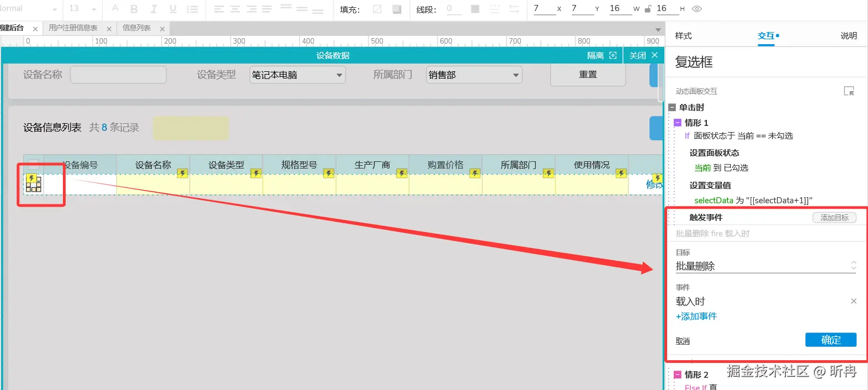Viewport: 868px width, 390px height.
Task: Click lightning badge on 使用情况 column cell
Action: point(621,173)
